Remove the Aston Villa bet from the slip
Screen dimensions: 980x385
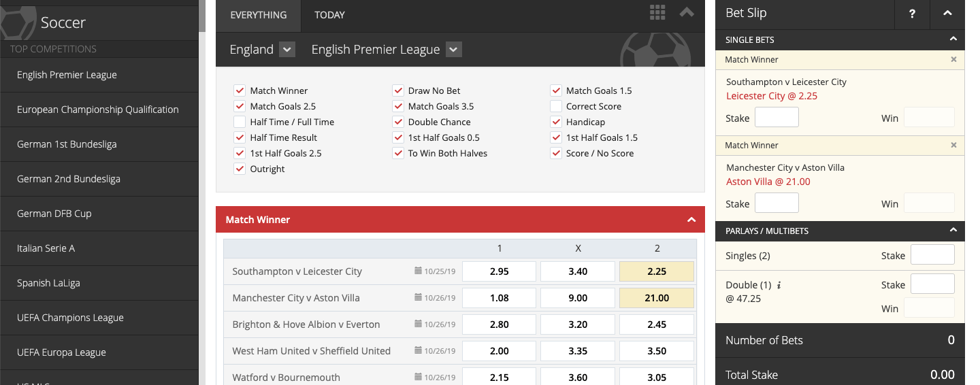953,145
